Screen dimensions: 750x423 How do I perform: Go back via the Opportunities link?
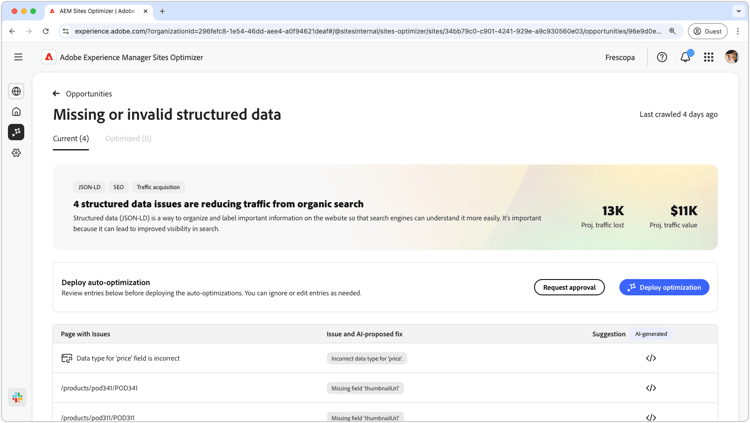pos(89,94)
